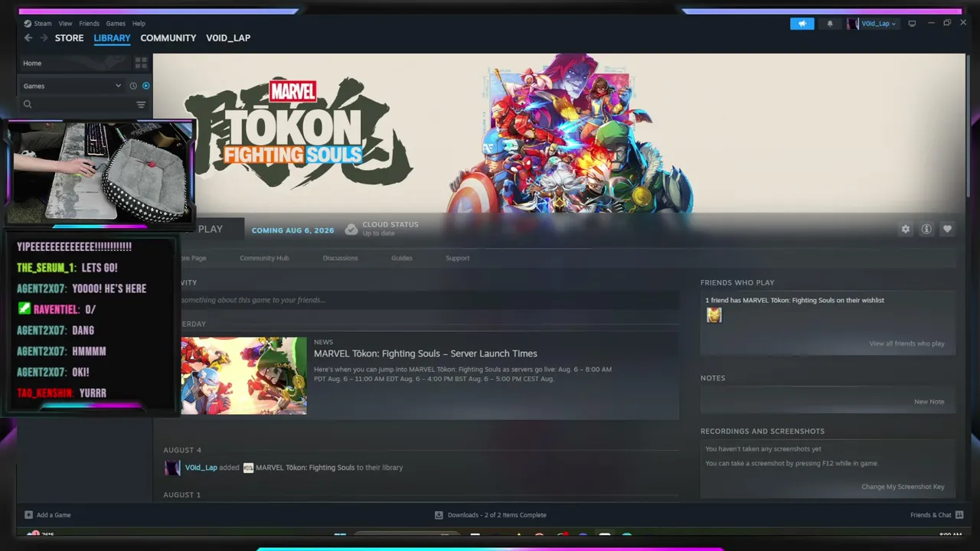Click the megaphone announcements button
The image size is (980, 551).
[802, 24]
